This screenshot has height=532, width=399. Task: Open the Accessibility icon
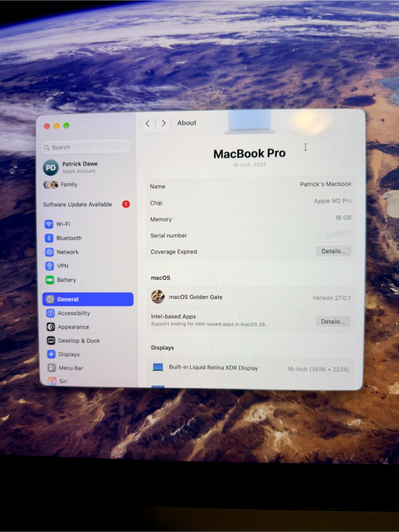point(51,313)
